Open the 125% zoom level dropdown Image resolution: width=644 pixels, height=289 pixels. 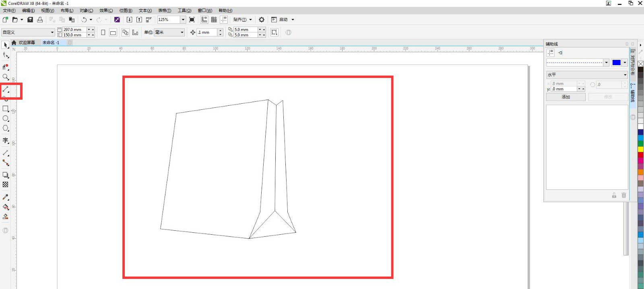click(x=183, y=20)
